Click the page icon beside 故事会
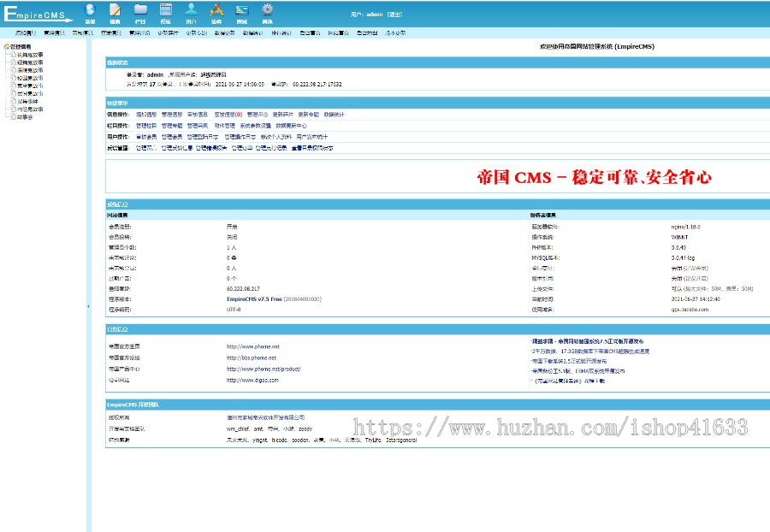The width and height of the screenshot is (770, 532). (13, 117)
